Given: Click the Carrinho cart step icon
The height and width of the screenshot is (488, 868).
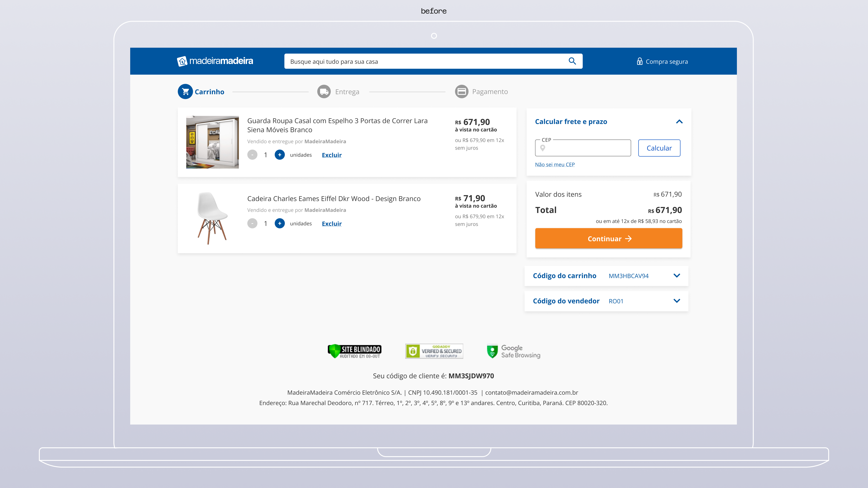Looking at the screenshot, I should [x=185, y=91].
